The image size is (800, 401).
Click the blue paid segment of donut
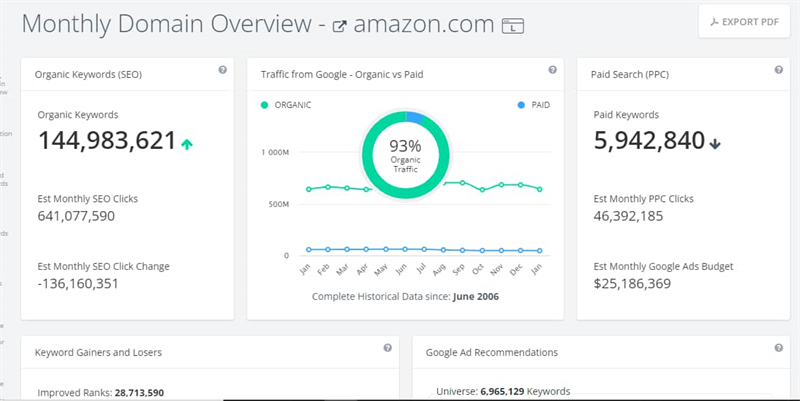coord(415,117)
